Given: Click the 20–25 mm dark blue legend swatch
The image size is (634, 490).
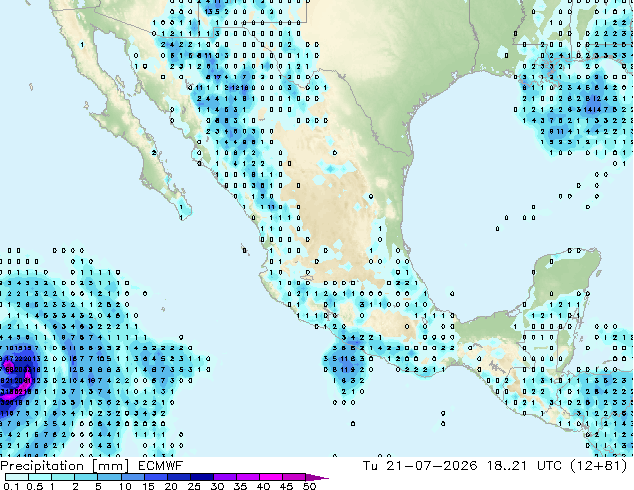Looking at the screenshot, I should click(x=178, y=477).
